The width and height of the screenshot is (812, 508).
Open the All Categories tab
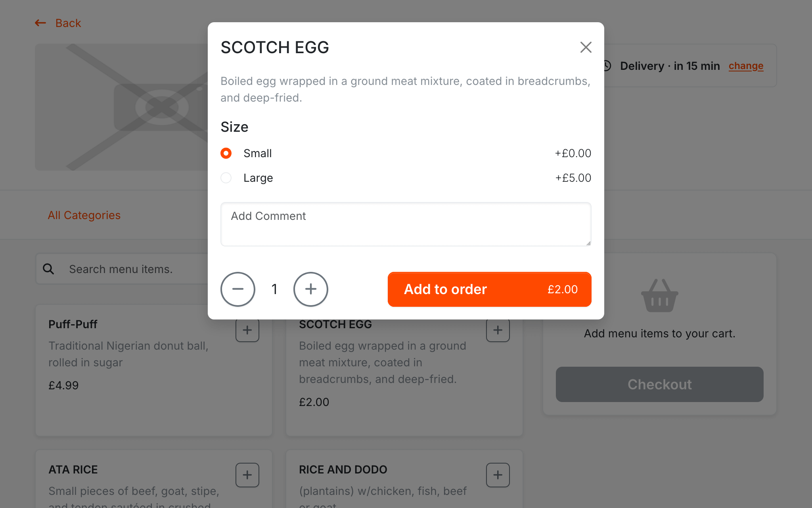[x=84, y=215]
